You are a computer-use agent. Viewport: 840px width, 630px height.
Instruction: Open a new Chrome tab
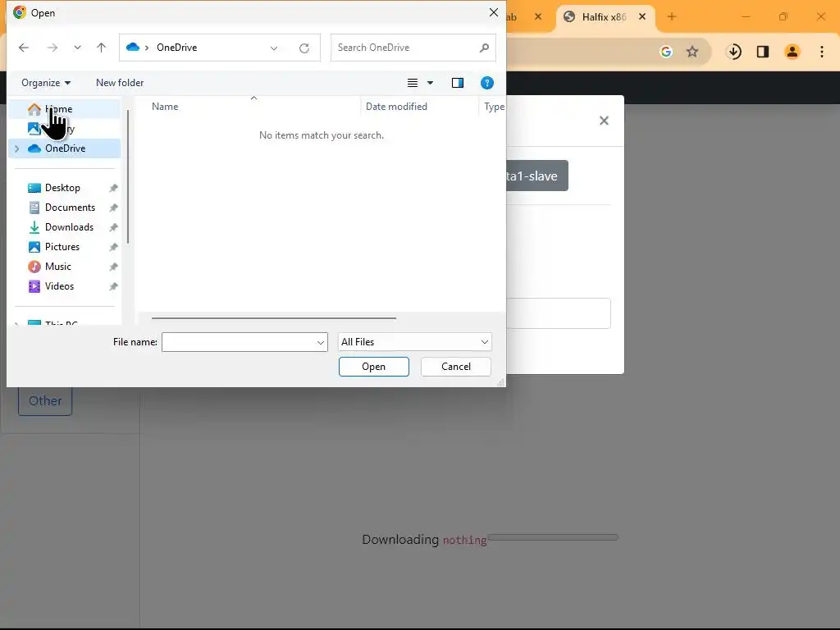672,16
